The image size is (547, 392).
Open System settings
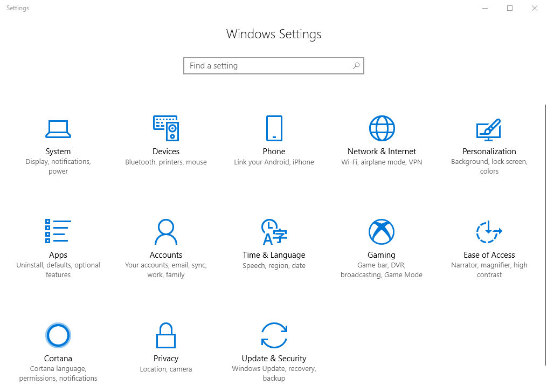click(58, 139)
